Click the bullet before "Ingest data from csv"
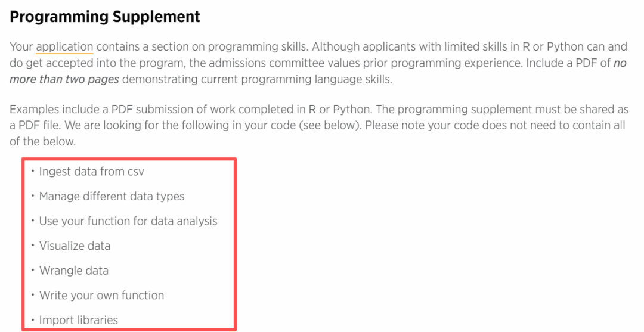The image size is (644, 332). pyautogui.click(x=33, y=172)
